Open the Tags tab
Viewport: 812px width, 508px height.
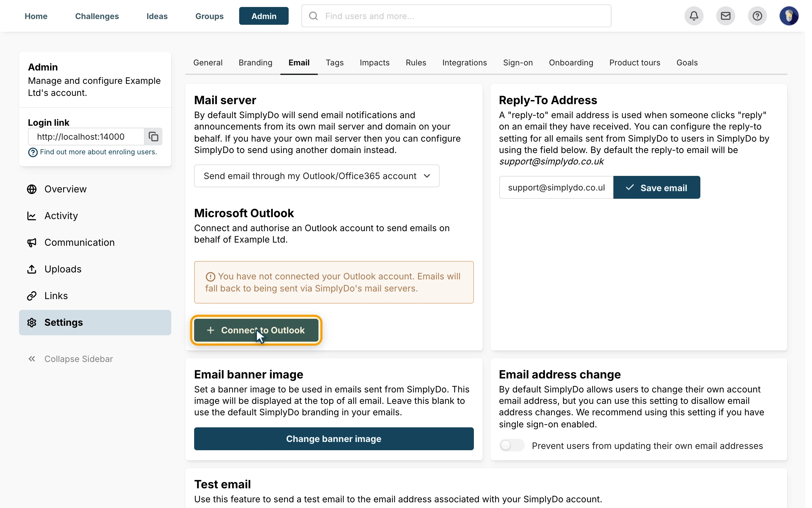pyautogui.click(x=335, y=63)
